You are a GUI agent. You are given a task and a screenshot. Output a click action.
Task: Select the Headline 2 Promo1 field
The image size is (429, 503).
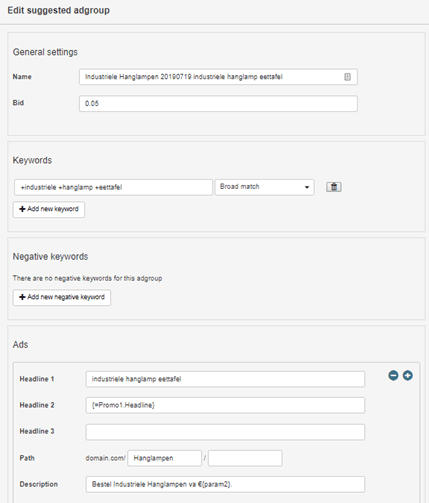pos(225,405)
